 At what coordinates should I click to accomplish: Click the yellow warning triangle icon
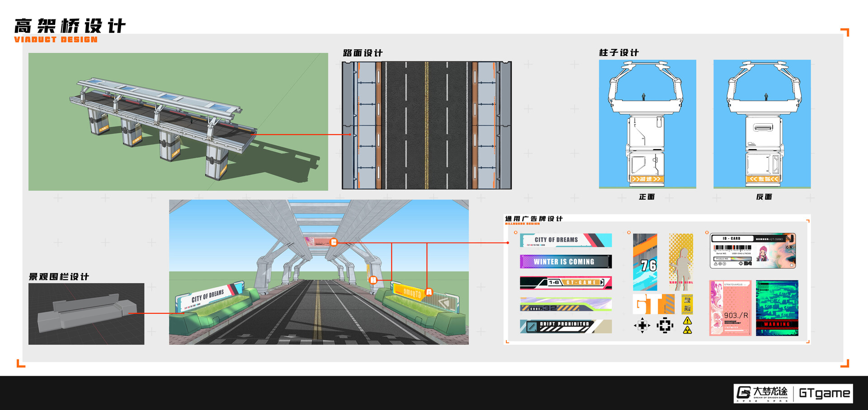coord(687,321)
